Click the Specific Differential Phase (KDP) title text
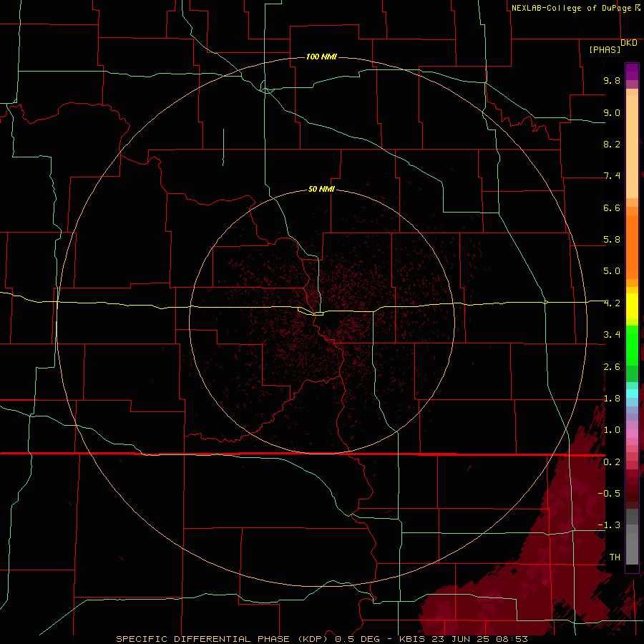 coord(222,639)
